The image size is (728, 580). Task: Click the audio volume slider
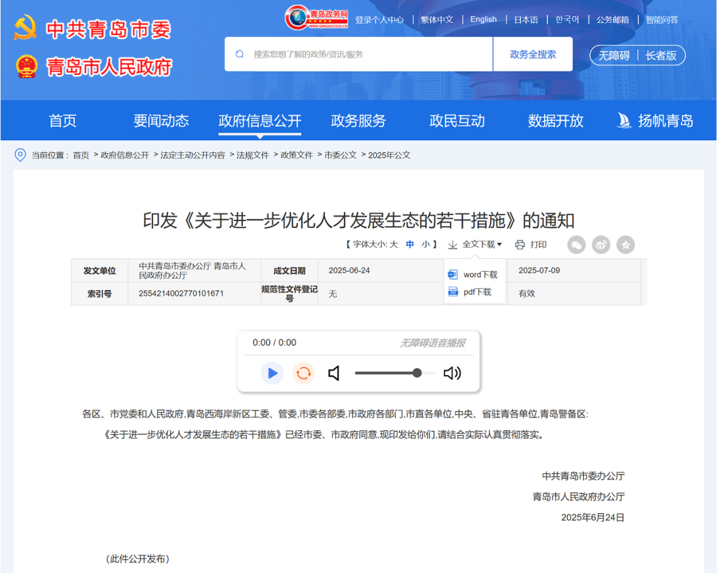click(388, 373)
